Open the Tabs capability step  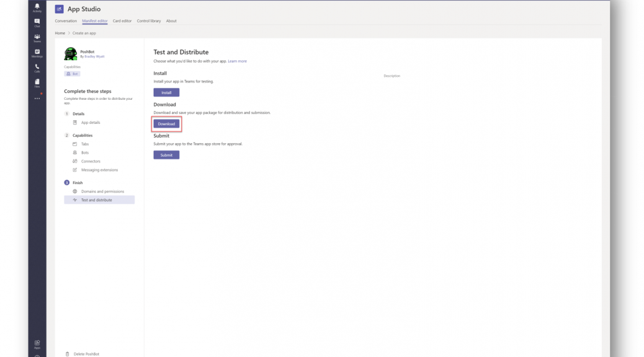tap(85, 144)
